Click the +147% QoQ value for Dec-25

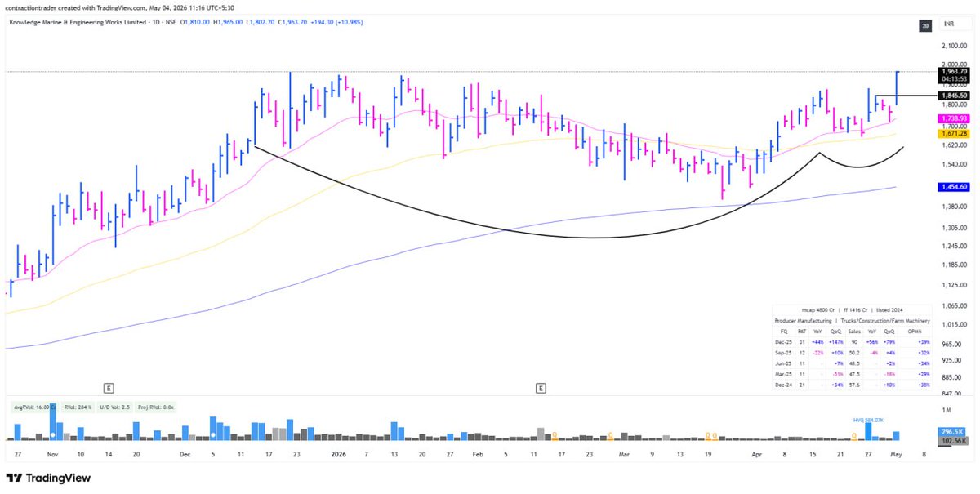(837, 343)
